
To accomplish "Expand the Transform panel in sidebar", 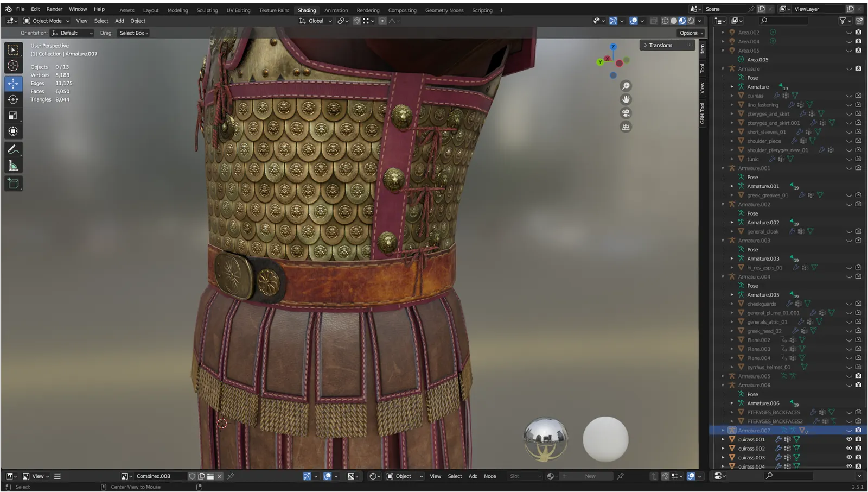I will click(x=667, y=45).
